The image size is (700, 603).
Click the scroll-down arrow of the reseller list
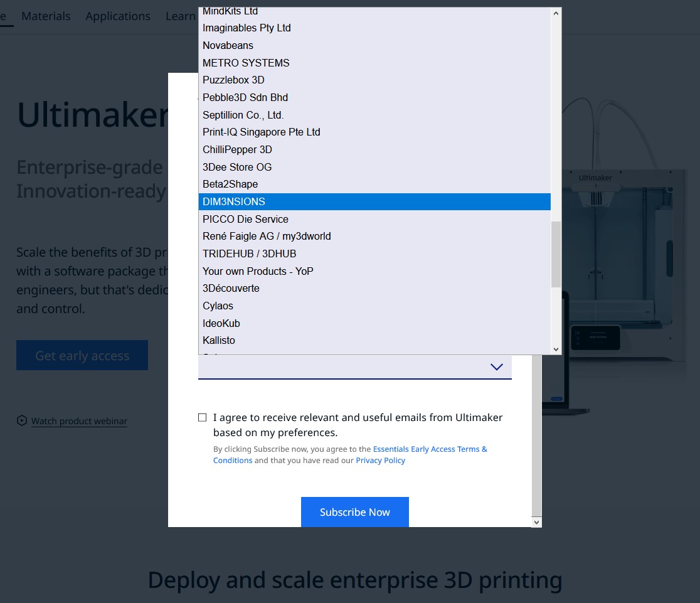point(554,349)
